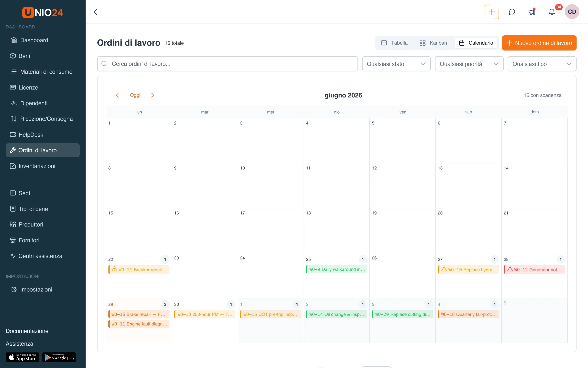Open Inventariazioni section
Viewport: 588px width, 368px height.
42,166
